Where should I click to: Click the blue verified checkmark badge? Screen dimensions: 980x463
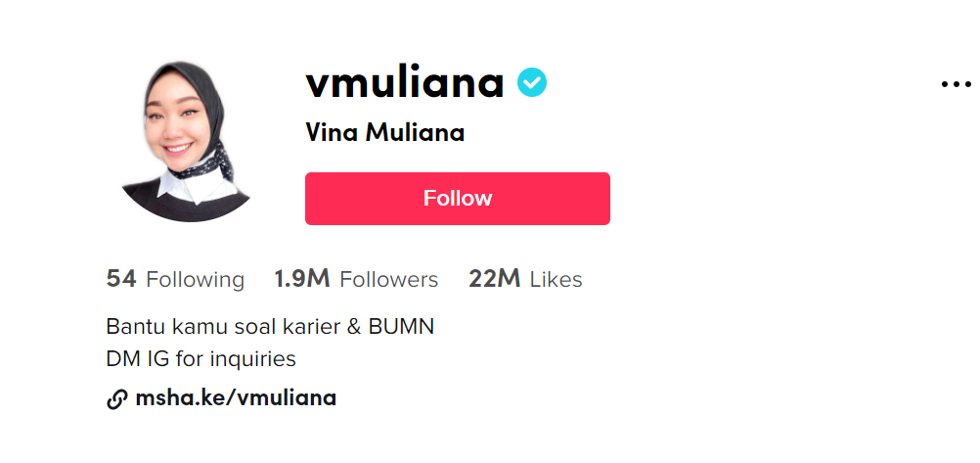pyautogui.click(x=532, y=82)
